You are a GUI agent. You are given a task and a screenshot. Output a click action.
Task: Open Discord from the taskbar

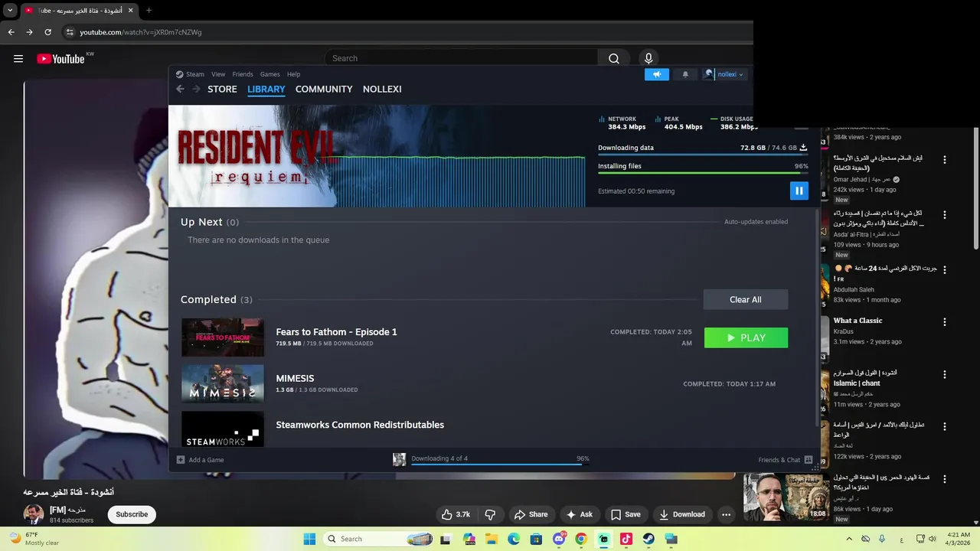click(x=559, y=539)
